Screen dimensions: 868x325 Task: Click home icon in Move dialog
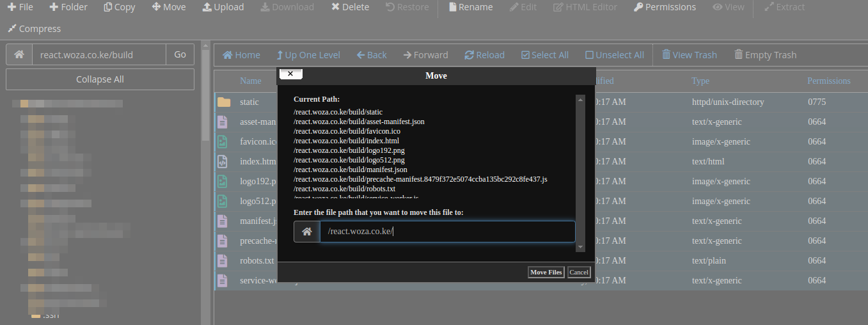[307, 232]
